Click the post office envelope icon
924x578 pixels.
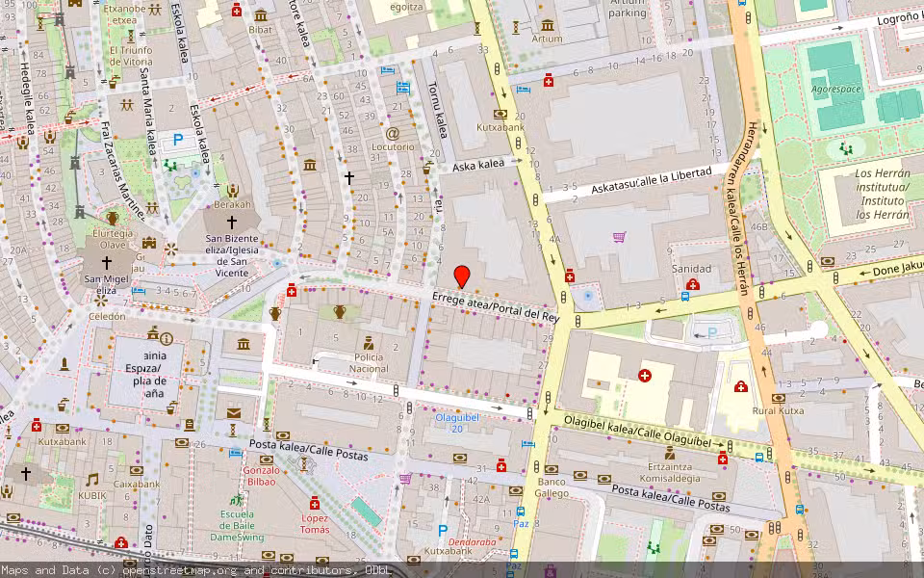click(x=234, y=413)
